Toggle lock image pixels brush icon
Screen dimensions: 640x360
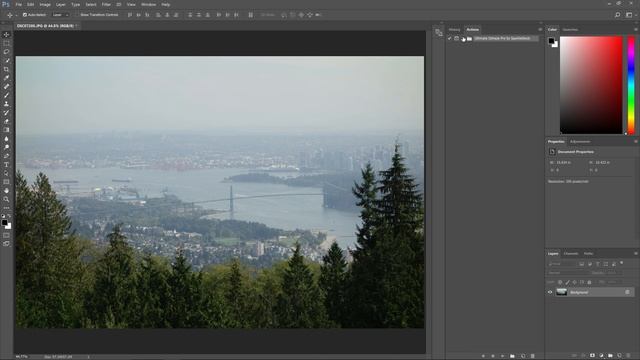(567, 282)
